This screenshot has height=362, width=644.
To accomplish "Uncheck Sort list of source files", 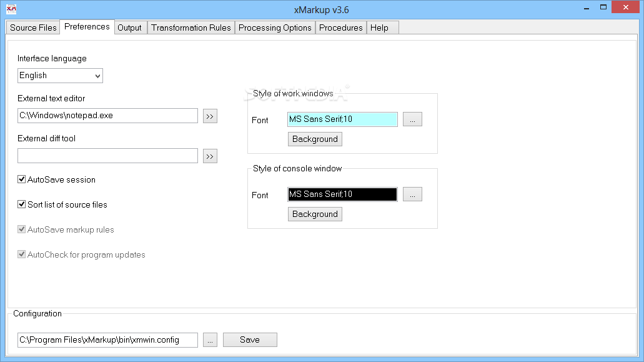I will pos(22,204).
